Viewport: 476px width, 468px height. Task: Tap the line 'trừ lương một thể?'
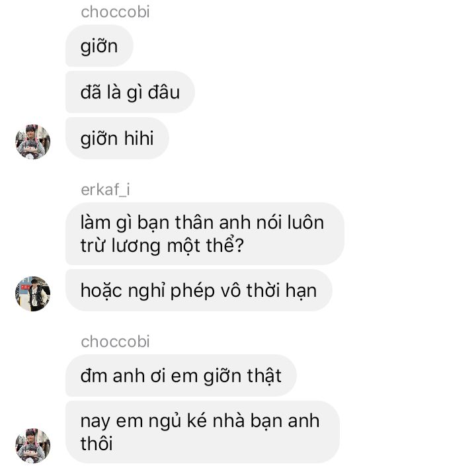[x=162, y=245]
